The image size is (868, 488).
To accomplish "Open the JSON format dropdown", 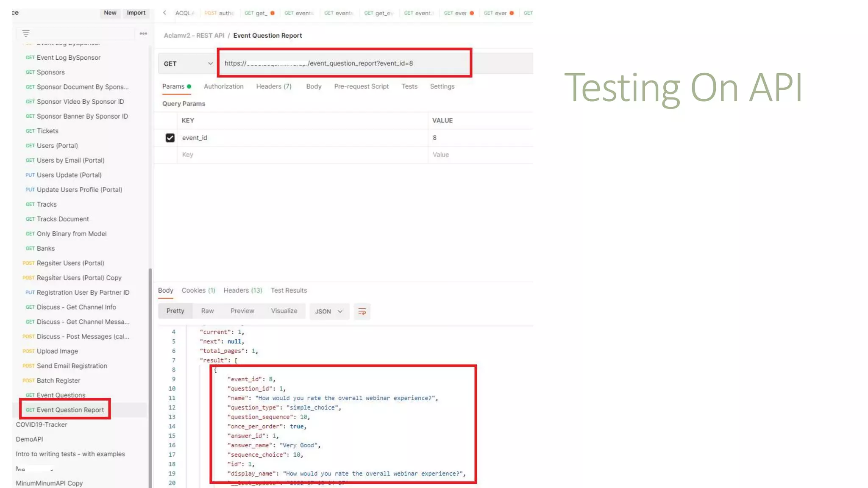I will (329, 312).
